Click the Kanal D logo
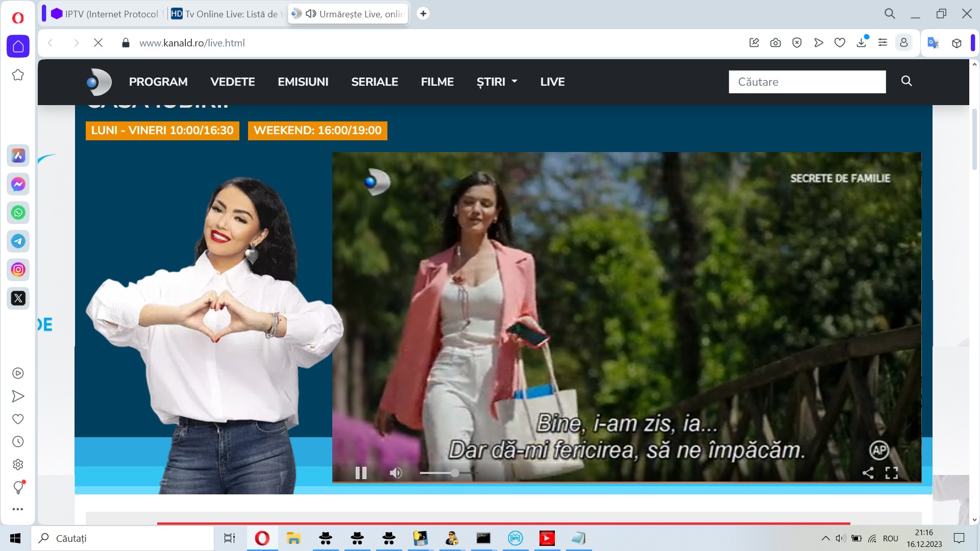 pos(99,82)
